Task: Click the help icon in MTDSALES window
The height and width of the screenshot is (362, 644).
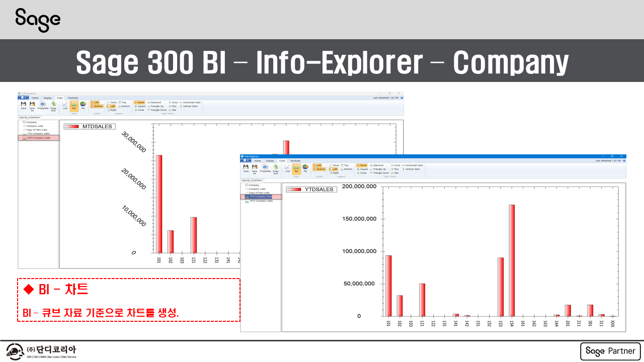Action: pos(401,98)
